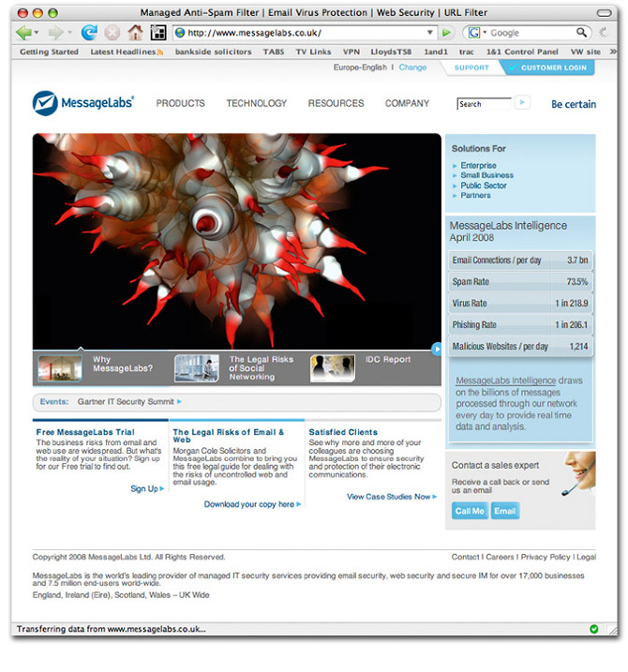
Task: Go to Home with the house icon
Action: (136, 33)
